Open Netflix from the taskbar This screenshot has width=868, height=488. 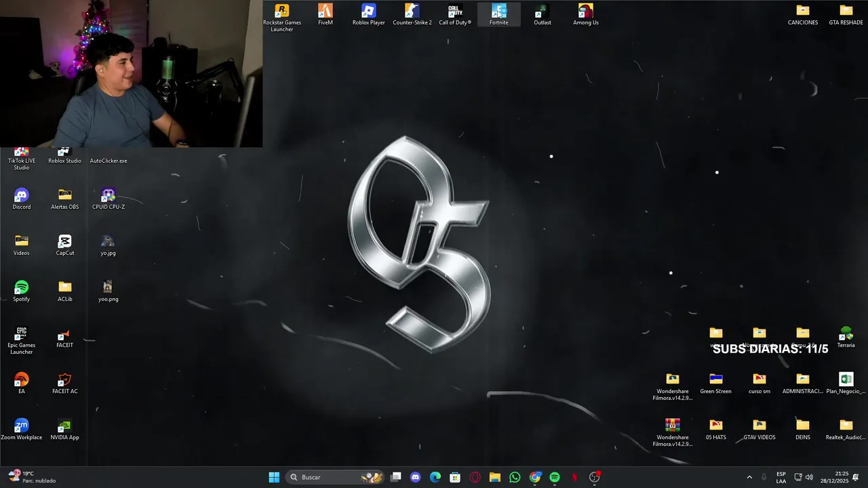[x=574, y=477]
